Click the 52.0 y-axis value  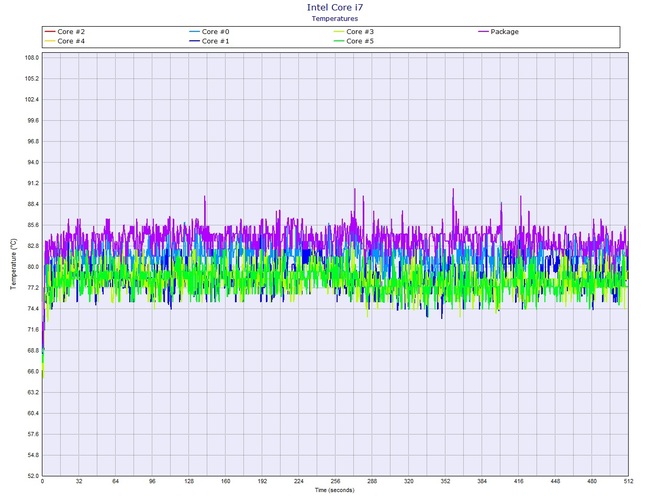tap(33, 476)
